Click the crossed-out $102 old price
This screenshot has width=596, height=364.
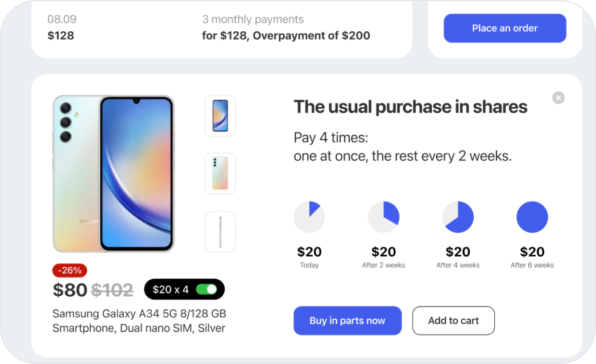112,290
